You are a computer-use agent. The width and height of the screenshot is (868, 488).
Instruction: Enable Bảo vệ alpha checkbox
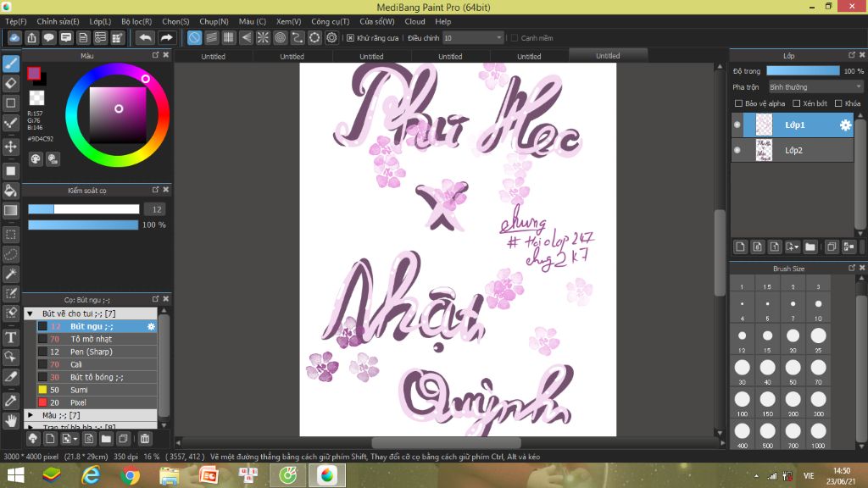[738, 103]
